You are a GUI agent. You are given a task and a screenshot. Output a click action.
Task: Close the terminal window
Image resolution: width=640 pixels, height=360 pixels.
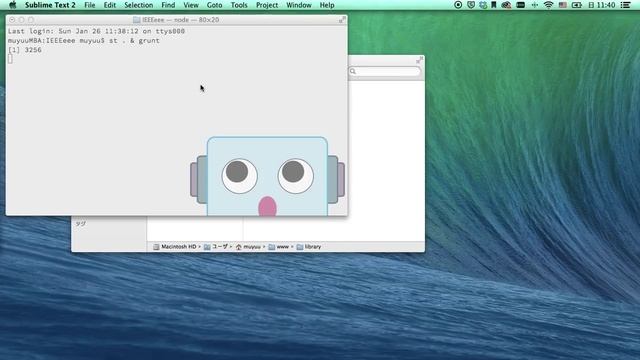pyautogui.click(x=12, y=20)
